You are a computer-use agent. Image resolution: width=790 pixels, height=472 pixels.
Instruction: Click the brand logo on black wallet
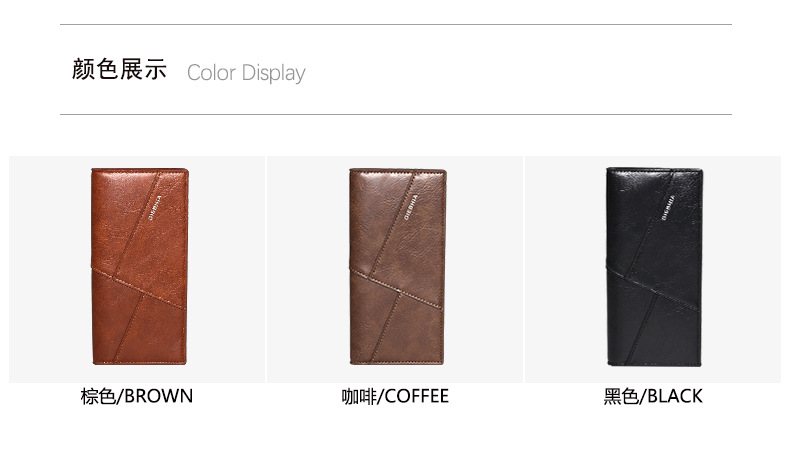pyautogui.click(x=668, y=207)
